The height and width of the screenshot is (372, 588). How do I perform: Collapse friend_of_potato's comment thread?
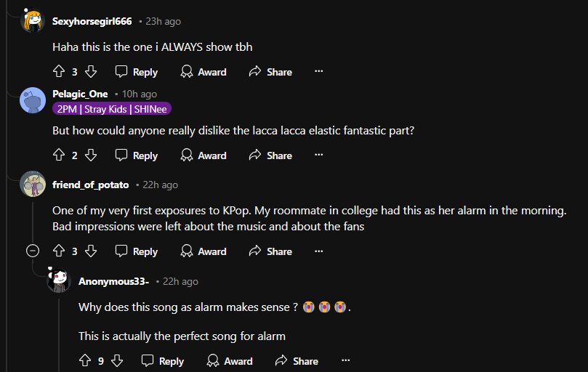click(33, 251)
